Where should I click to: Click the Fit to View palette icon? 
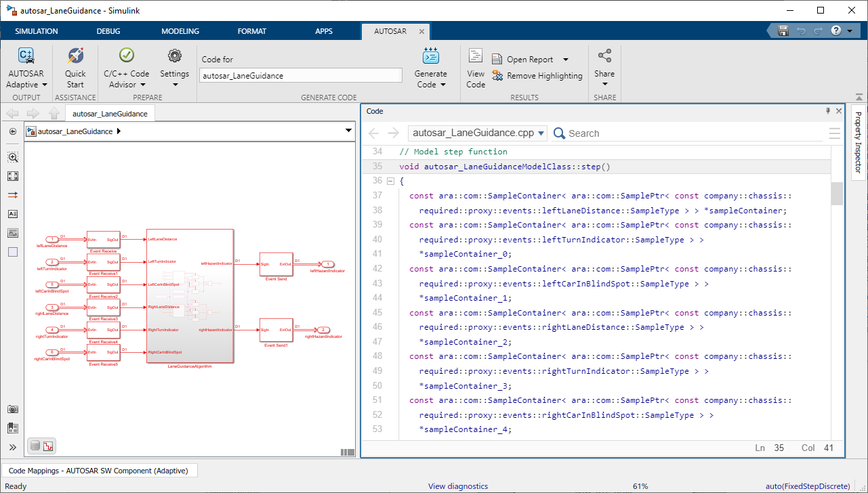pyautogui.click(x=13, y=176)
